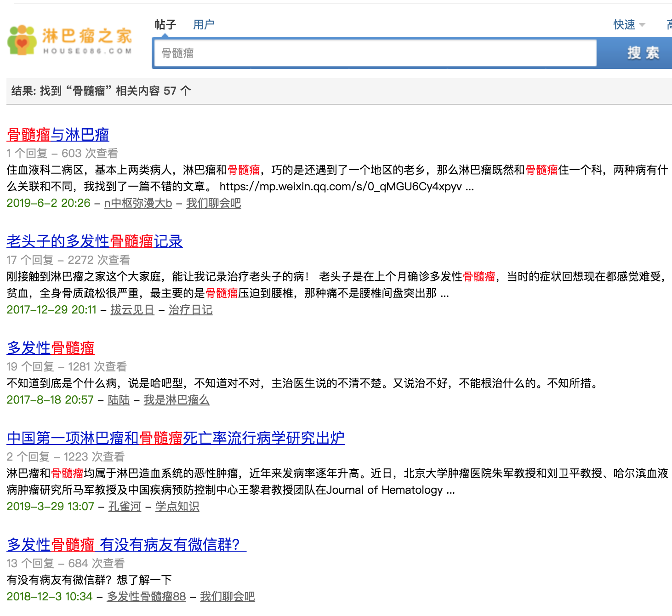
Task: Open the post 骨髓瘤与淋巴瘤
Action: 58,135
